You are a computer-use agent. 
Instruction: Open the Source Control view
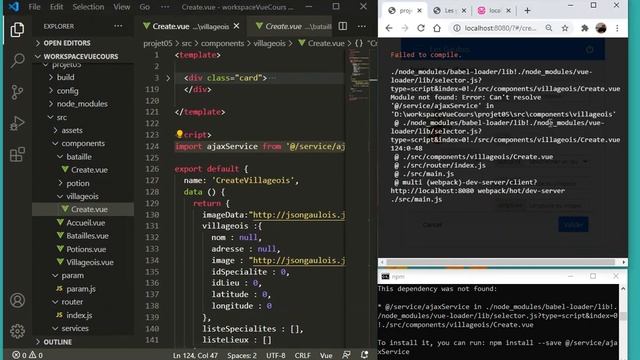click(17, 92)
